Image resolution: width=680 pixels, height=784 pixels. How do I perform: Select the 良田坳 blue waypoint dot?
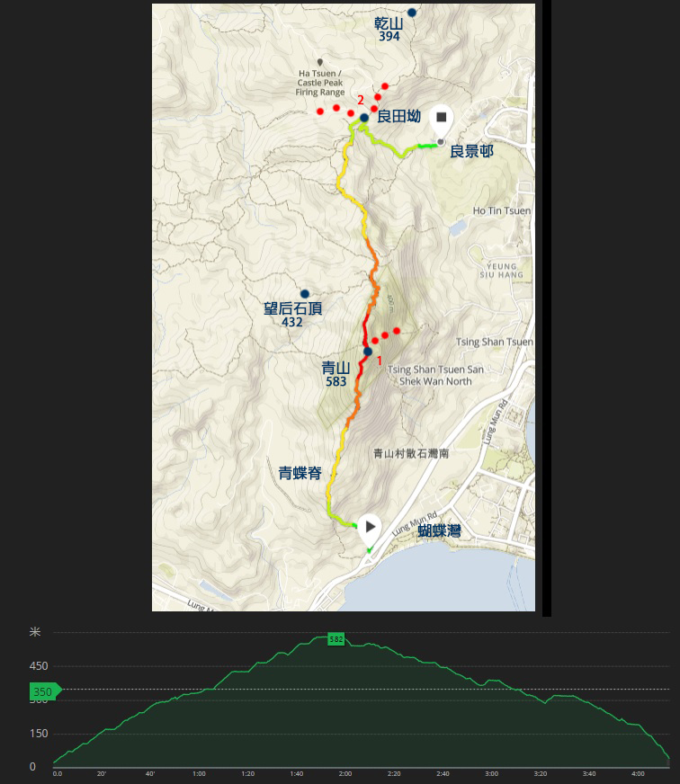[x=364, y=118]
